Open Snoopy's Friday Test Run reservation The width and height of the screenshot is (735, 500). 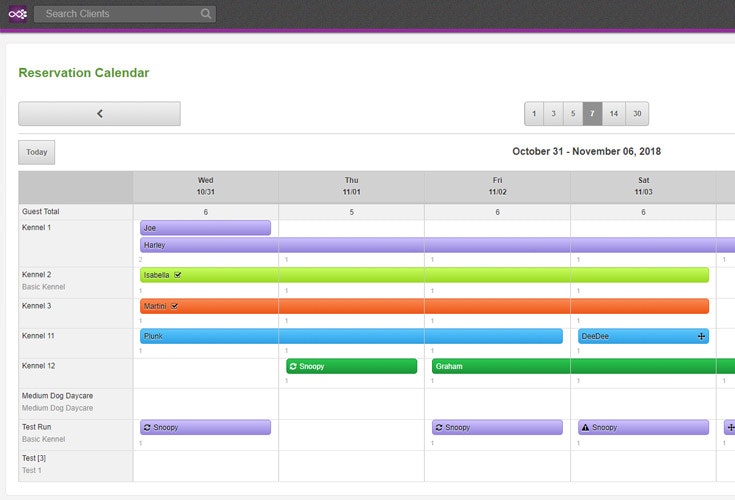pos(497,427)
